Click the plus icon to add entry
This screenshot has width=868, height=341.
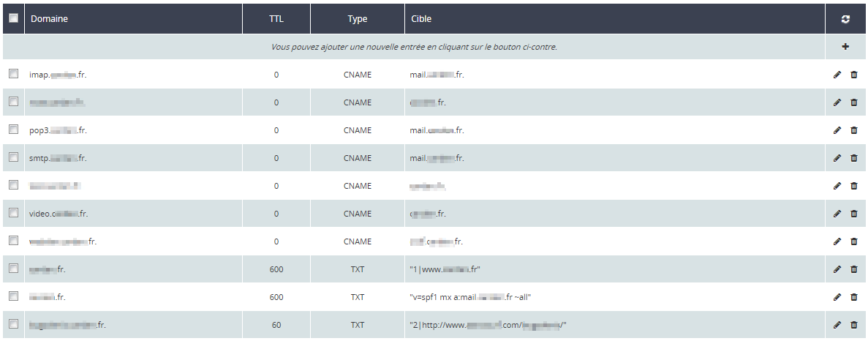pos(845,47)
